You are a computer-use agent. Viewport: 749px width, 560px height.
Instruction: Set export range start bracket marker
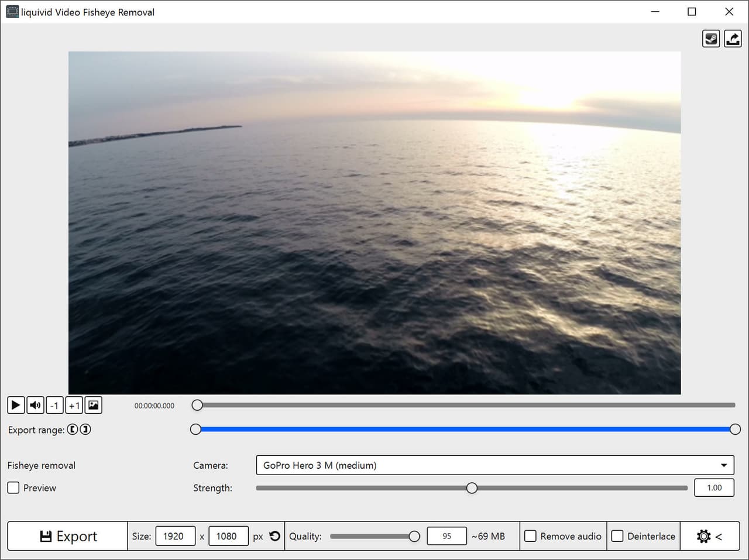pyautogui.click(x=72, y=430)
